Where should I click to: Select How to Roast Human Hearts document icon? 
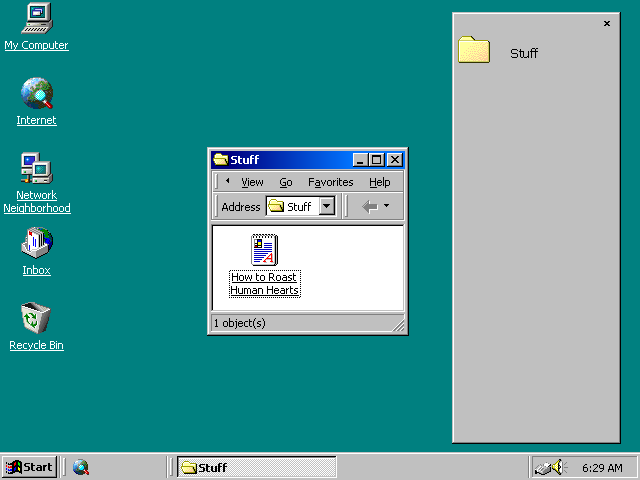tap(264, 250)
